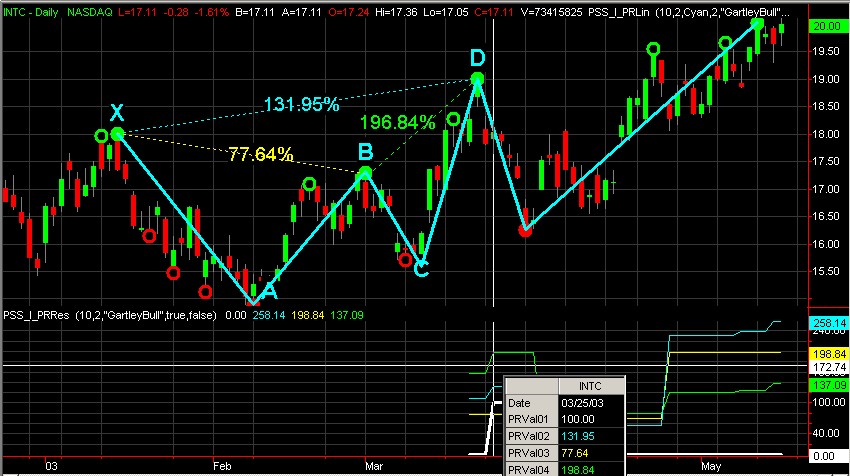Click the 17.00 price axis label

pyautogui.click(x=826, y=189)
